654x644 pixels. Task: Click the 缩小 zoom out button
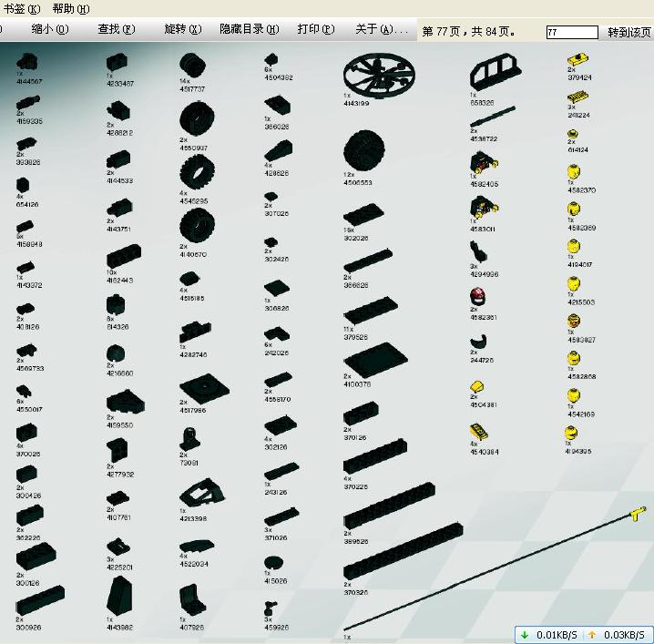49,29
